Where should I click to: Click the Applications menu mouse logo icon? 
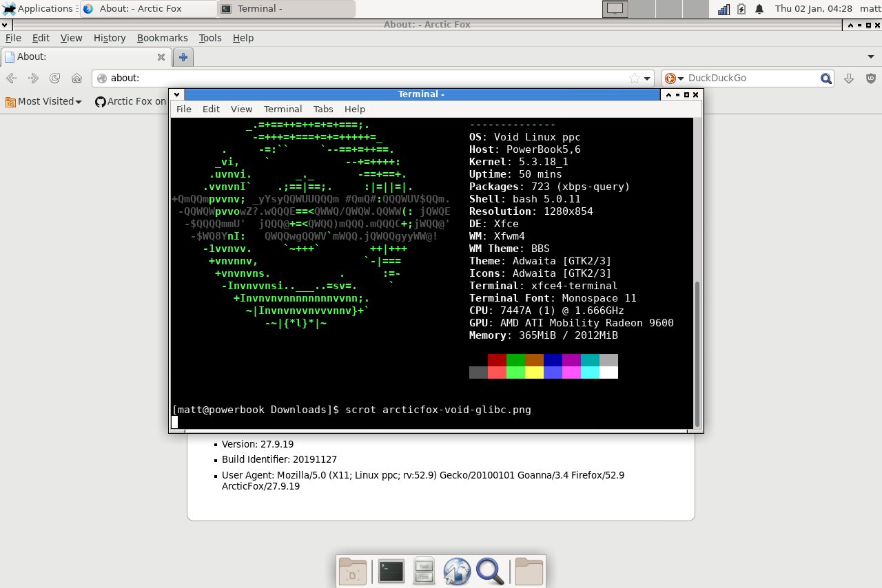[8, 9]
